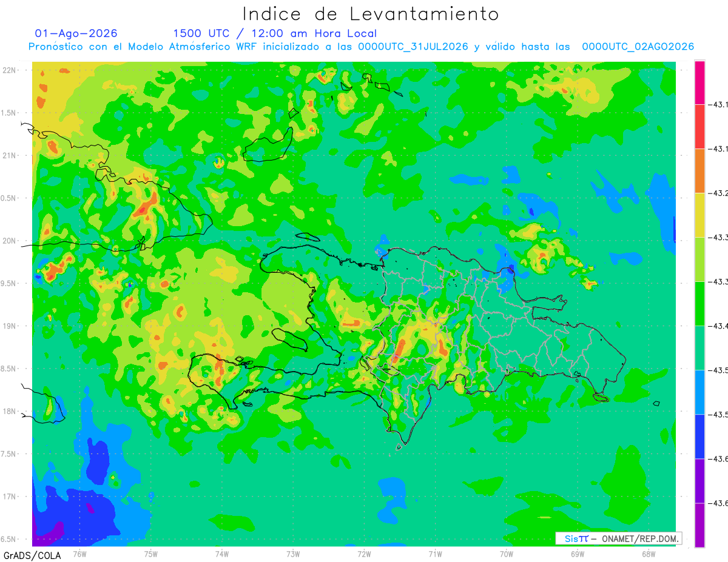Click the 'SisTT- ONAMET/REP.DOM.' credit box
The image size is (728, 562).
[618, 538]
